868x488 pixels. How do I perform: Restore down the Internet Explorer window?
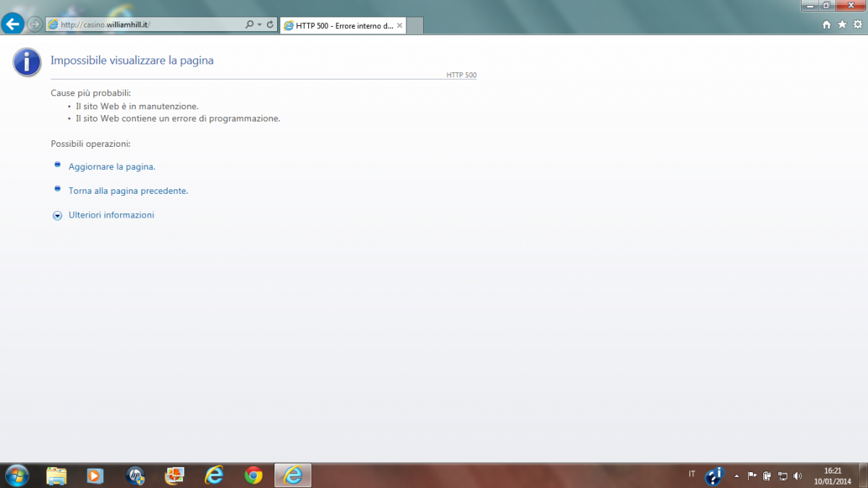point(826,5)
